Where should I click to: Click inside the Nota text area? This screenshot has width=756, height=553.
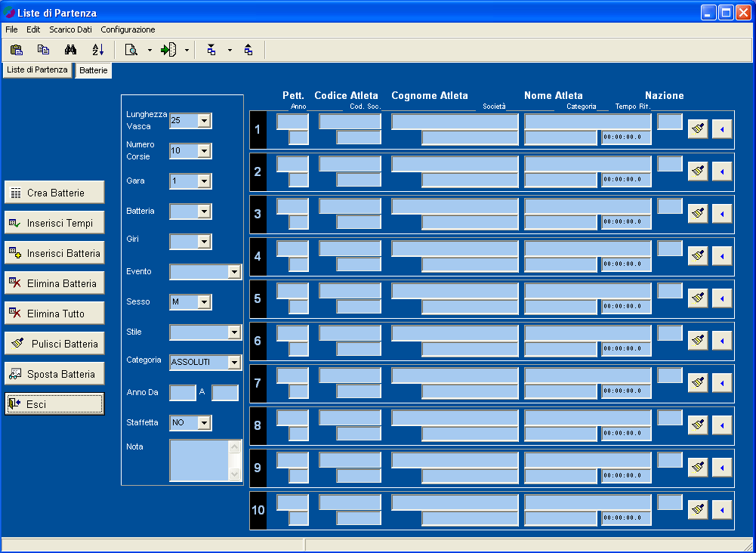pos(198,460)
